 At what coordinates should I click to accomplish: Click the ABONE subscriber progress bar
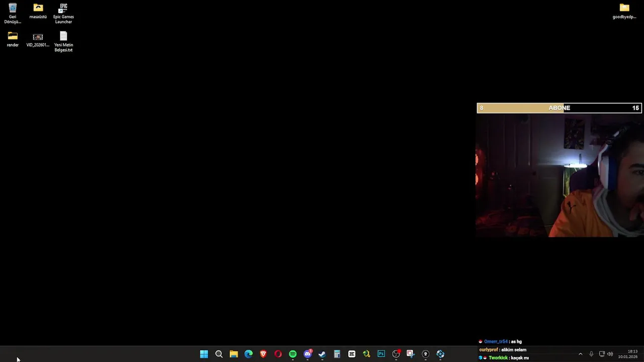coord(559,108)
